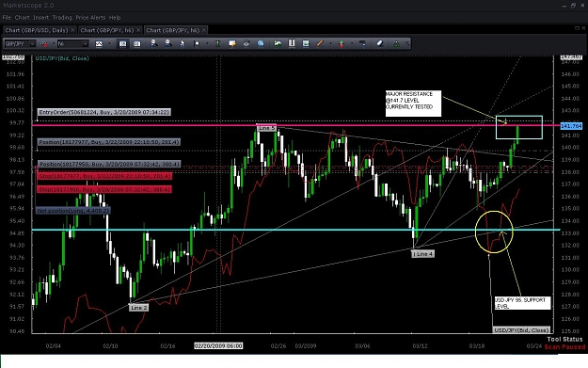
Task: Expand the h6 timeframe combo box
Action: [x=85, y=44]
